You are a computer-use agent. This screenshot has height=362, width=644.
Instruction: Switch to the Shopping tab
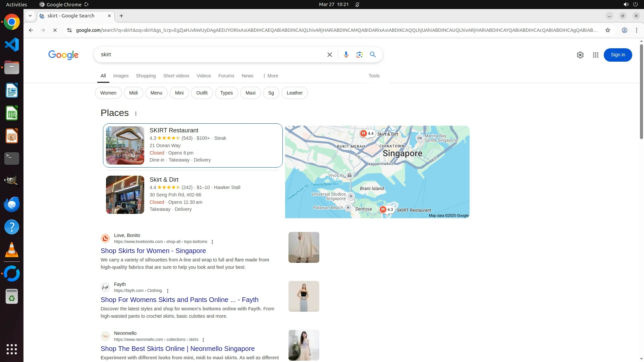coord(146,76)
